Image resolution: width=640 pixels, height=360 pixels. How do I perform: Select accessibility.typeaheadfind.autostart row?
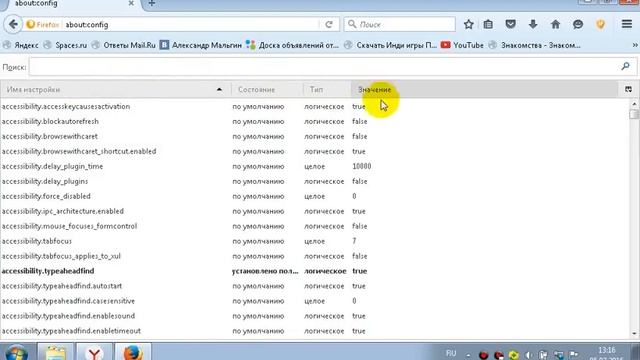pyautogui.click(x=314, y=286)
